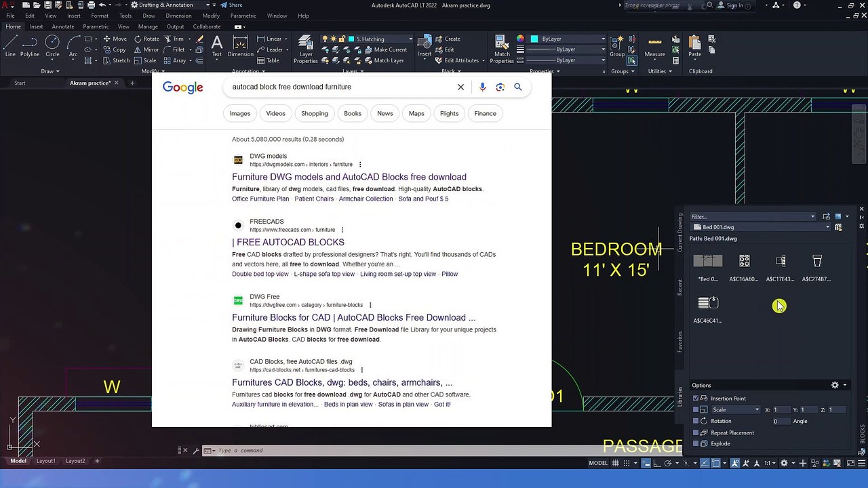Select the Line tool
This screenshot has height=488, width=868.
(10, 46)
